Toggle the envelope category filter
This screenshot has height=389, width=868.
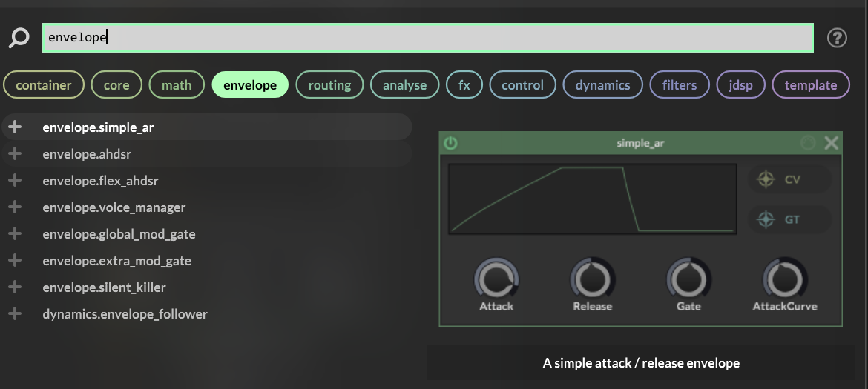(249, 85)
